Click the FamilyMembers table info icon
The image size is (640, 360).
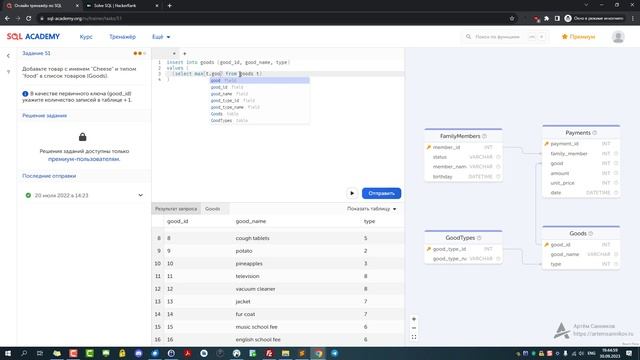[x=484, y=136]
